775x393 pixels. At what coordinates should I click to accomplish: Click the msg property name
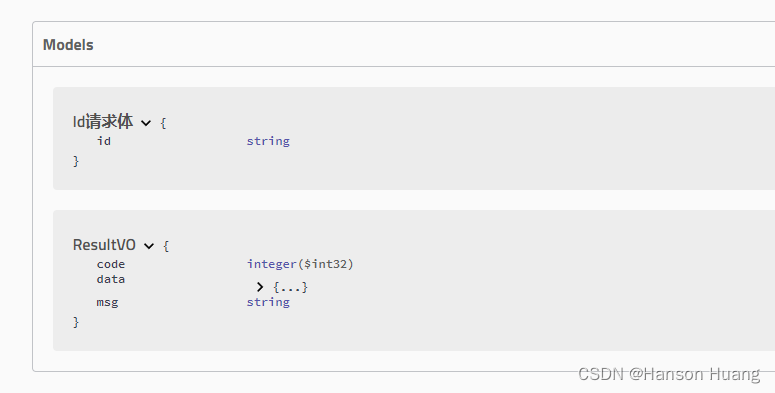click(x=107, y=302)
